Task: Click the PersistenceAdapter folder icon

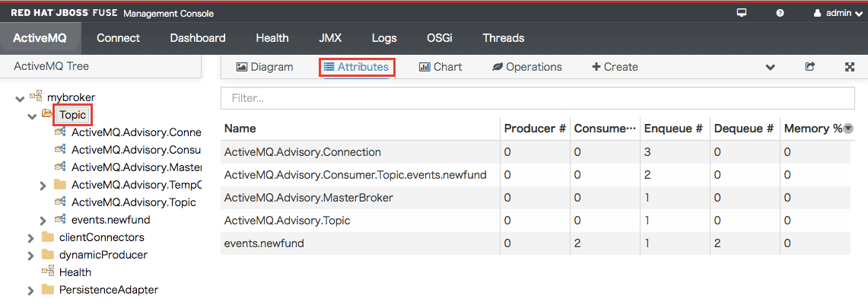Action: click(x=48, y=289)
